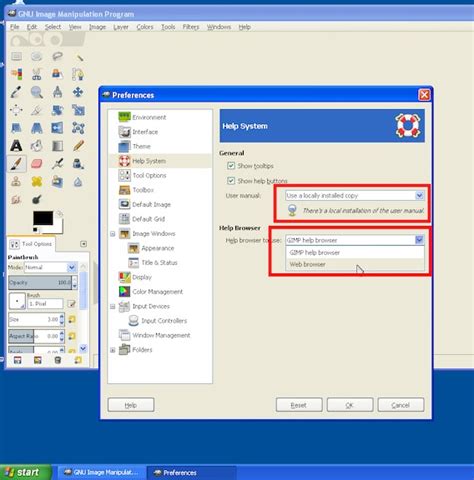Select the Paintbrush tool
The width and height of the screenshot is (474, 480).
[x=16, y=164]
